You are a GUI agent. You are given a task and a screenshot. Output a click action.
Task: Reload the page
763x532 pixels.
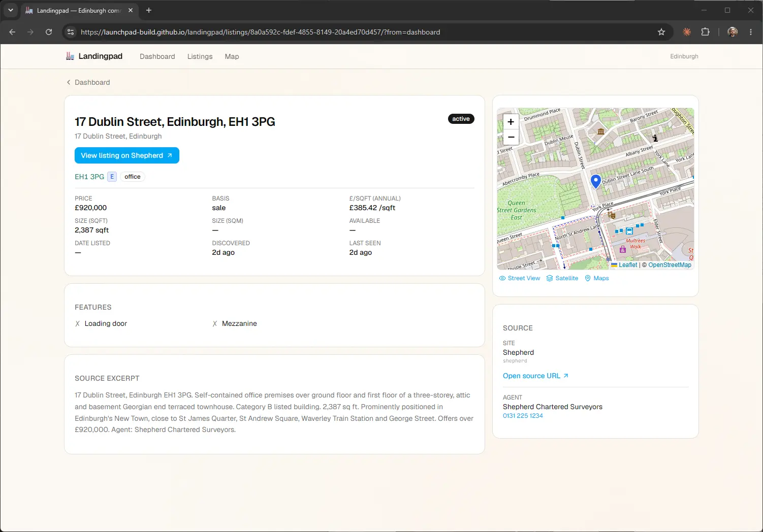pos(49,32)
